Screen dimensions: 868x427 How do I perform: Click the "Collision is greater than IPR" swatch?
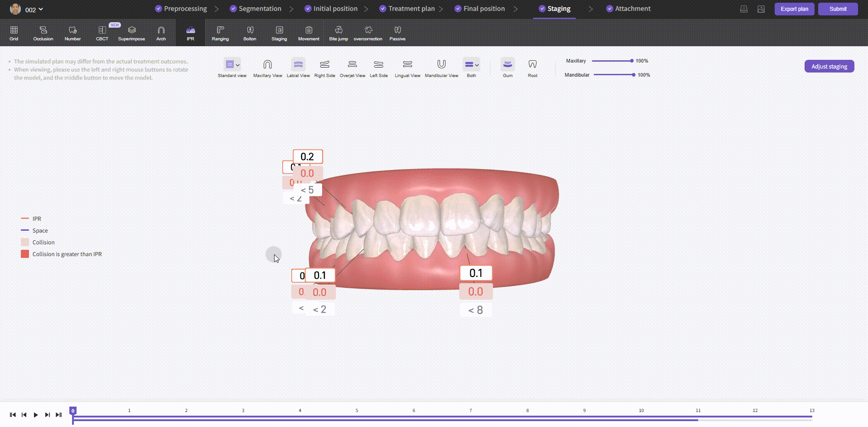pyautogui.click(x=25, y=254)
